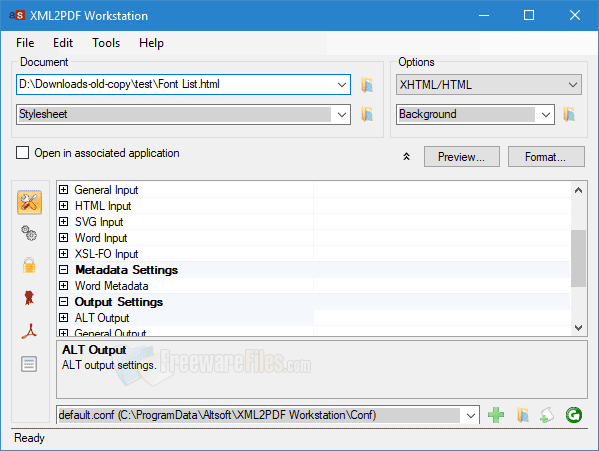Viewport: 599px width, 451px height.
Task: Select the 'SVG Input' row label
Action: point(99,222)
